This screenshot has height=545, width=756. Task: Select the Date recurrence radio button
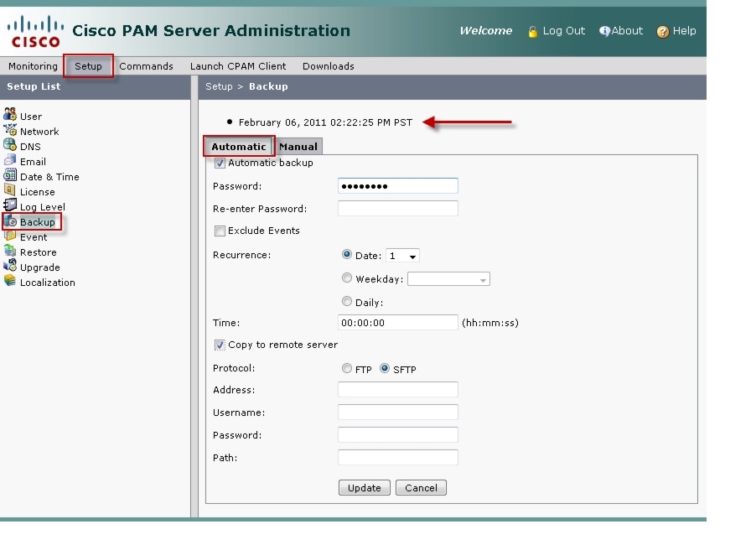click(347, 254)
